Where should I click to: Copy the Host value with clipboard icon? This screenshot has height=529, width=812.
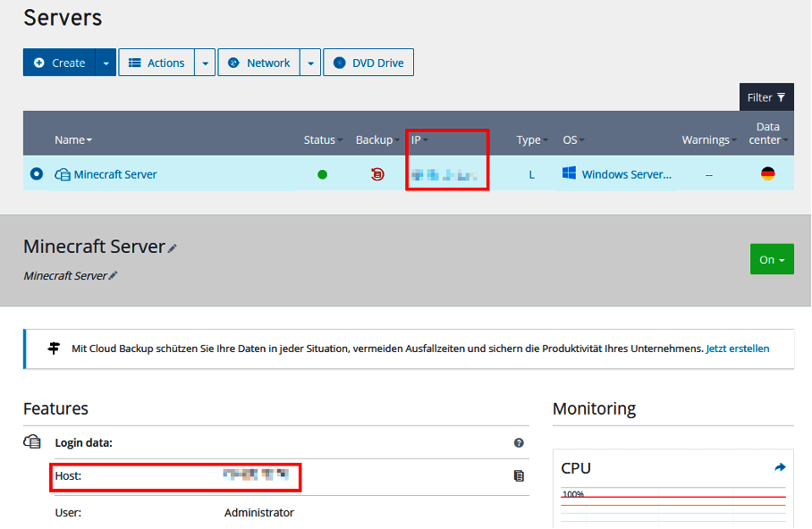(x=519, y=476)
